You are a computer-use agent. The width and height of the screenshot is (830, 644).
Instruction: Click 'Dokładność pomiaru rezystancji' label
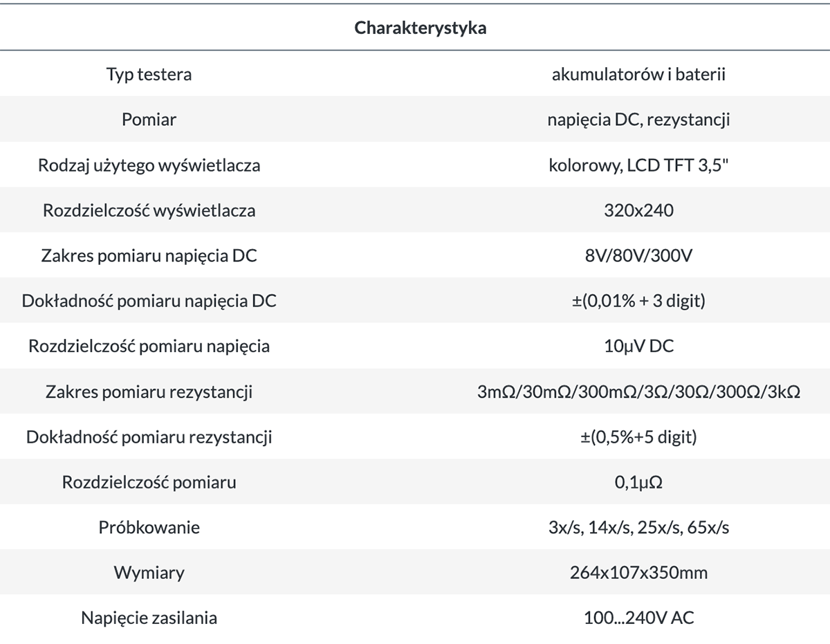click(x=149, y=437)
